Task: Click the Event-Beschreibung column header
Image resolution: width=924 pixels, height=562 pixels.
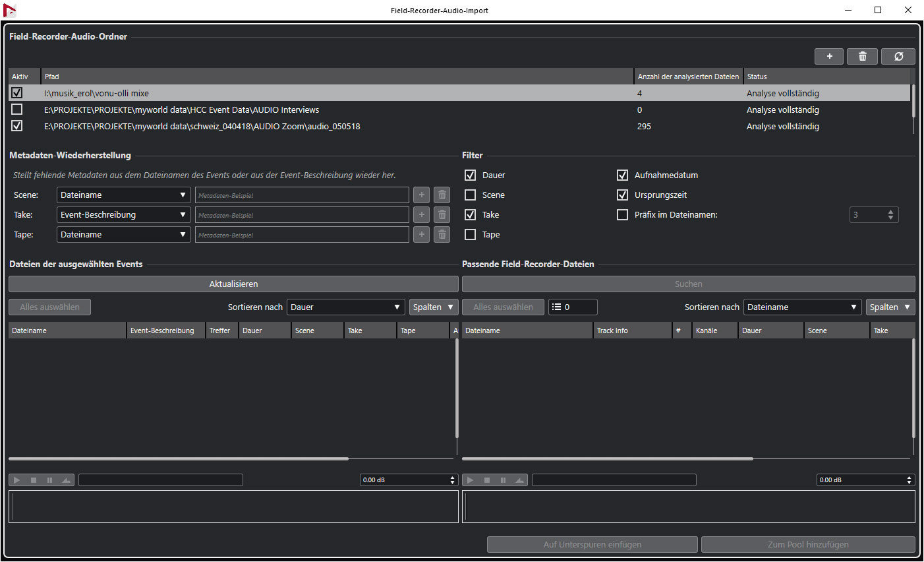Action: (x=162, y=331)
